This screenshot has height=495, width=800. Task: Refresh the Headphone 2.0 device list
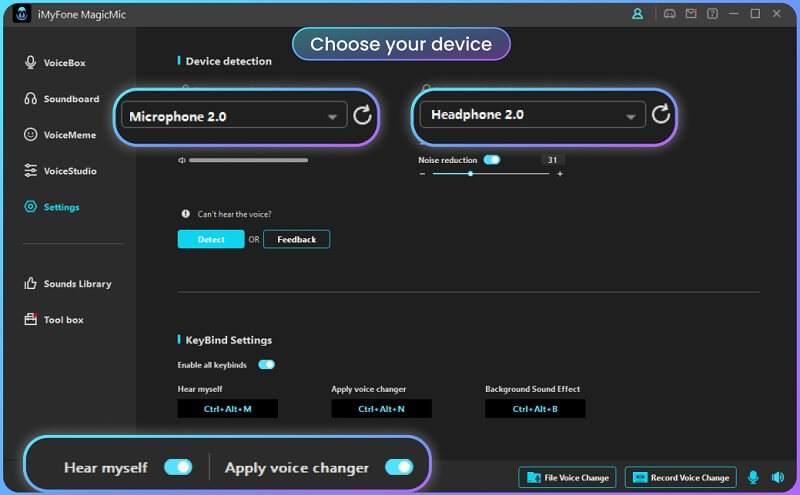(x=660, y=114)
